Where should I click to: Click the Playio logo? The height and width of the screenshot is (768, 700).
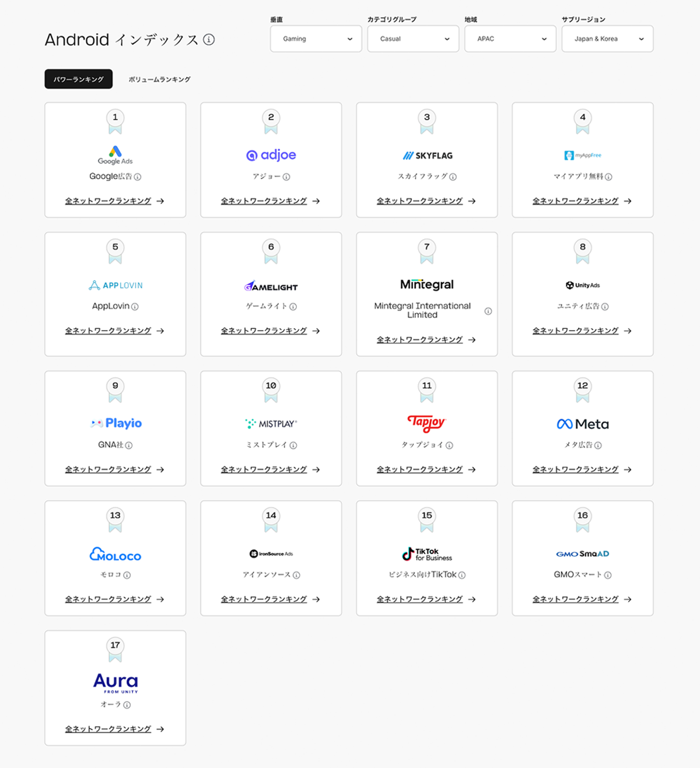[x=116, y=423]
